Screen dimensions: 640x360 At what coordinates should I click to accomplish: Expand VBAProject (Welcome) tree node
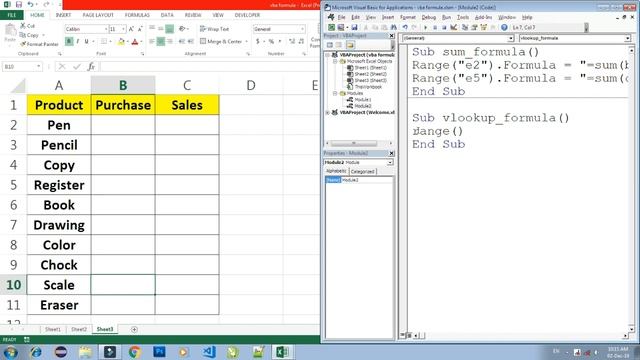[x=328, y=112]
